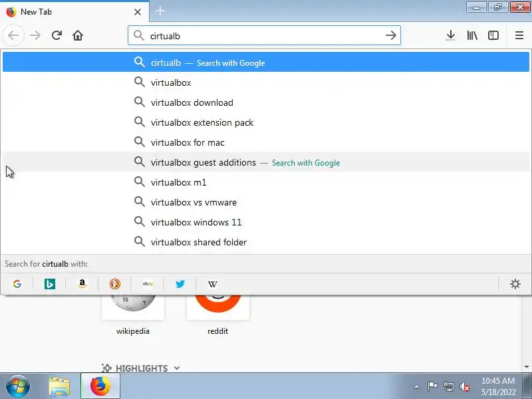This screenshot has width=532, height=399.
Task: Click the forward navigation arrow
Action: (x=35, y=35)
